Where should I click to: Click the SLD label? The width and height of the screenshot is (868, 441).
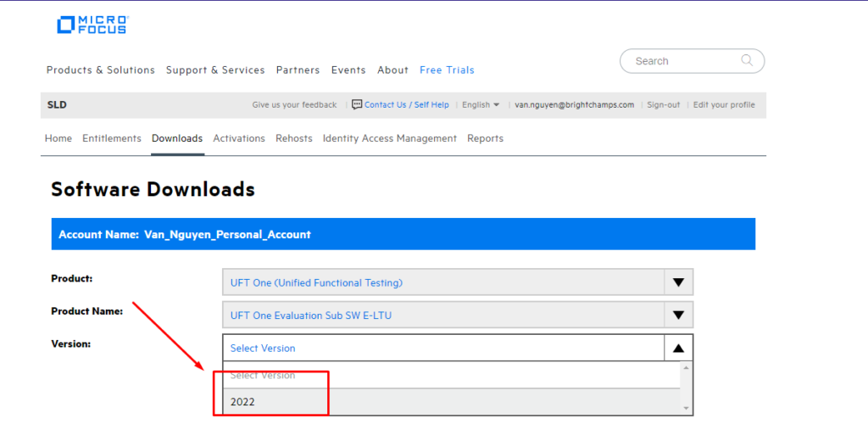point(57,104)
